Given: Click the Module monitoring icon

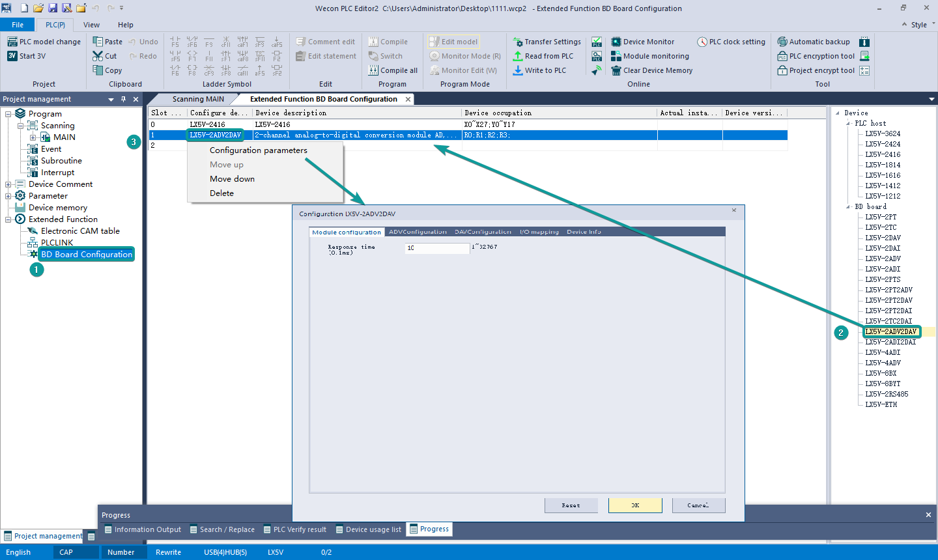Looking at the screenshot, I should 616,56.
